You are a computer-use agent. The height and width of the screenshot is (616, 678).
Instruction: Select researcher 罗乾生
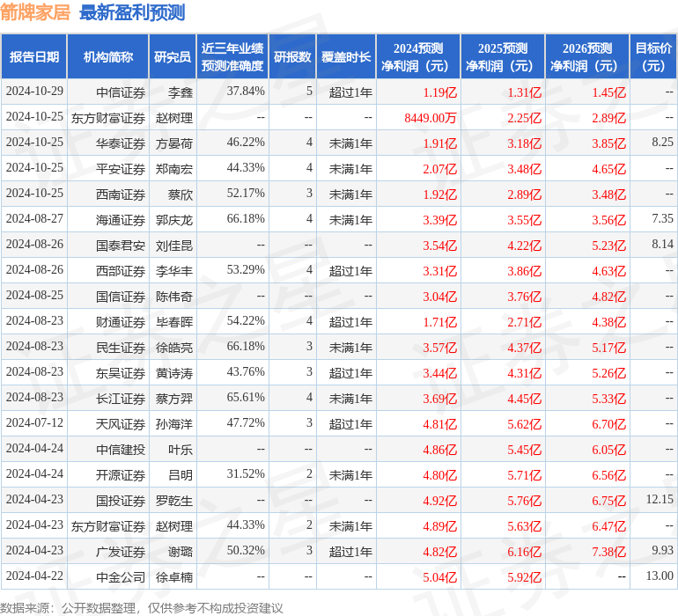click(x=174, y=500)
